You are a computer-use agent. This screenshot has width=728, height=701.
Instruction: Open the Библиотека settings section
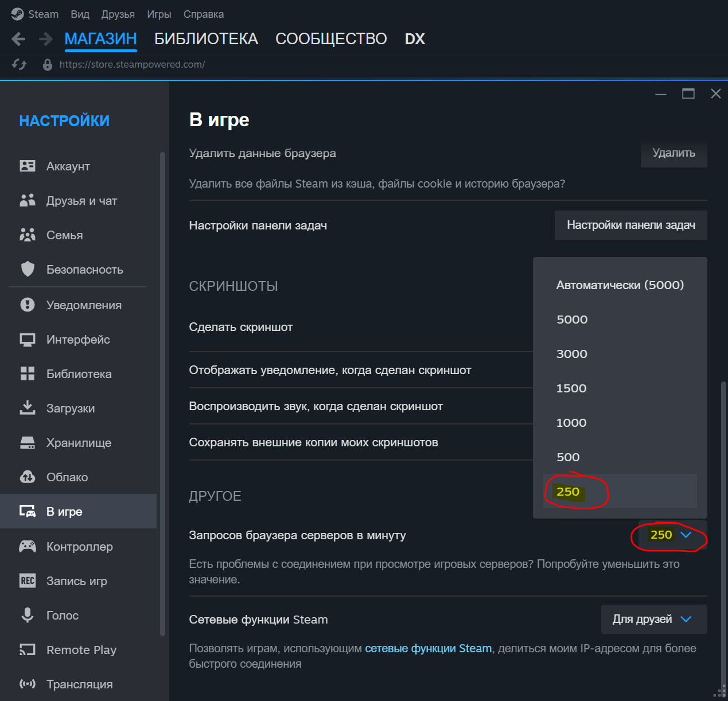[x=79, y=374]
